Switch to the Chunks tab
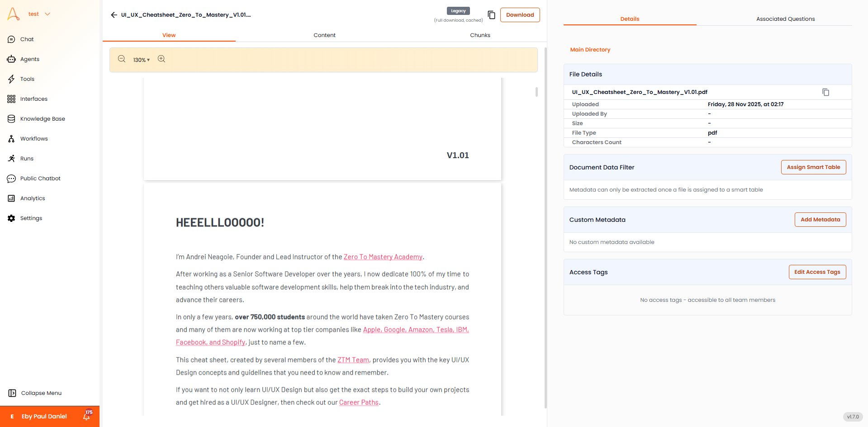This screenshot has height=427, width=868. [x=480, y=35]
